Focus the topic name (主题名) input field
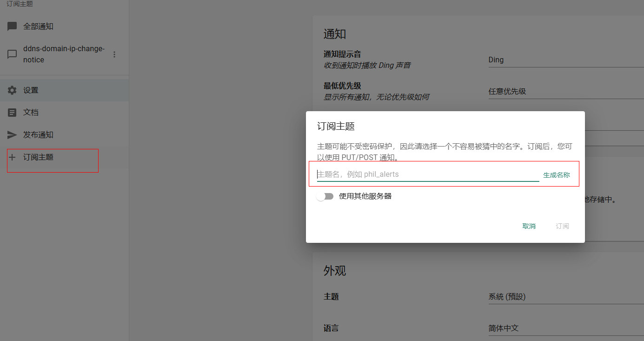Viewport: 644px width, 341px height. [427, 174]
